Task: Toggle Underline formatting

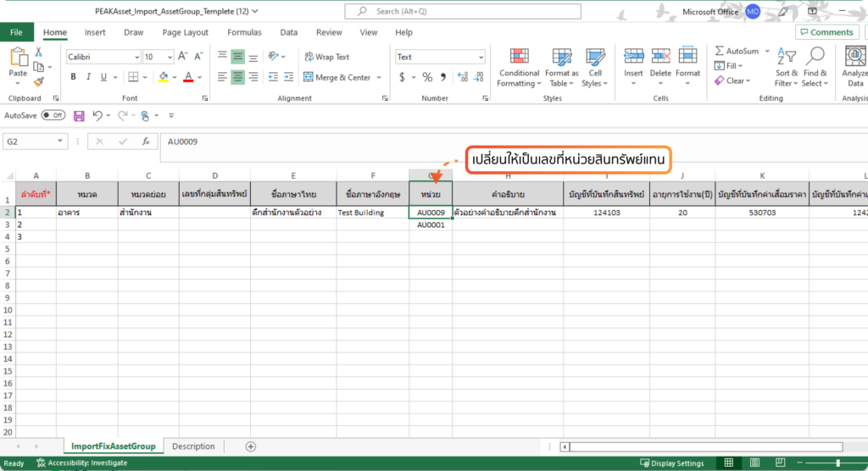Action: pos(103,77)
